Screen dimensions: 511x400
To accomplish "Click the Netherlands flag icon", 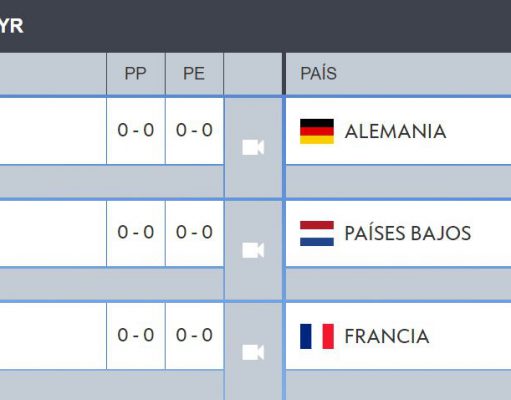I will [317, 233].
